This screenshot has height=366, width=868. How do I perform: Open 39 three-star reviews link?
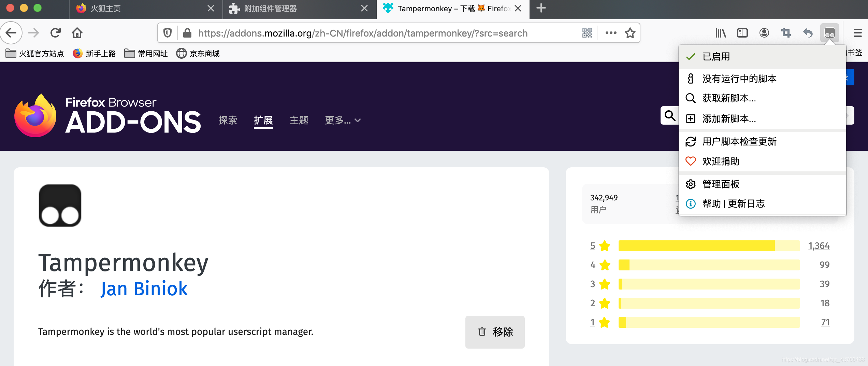825,284
